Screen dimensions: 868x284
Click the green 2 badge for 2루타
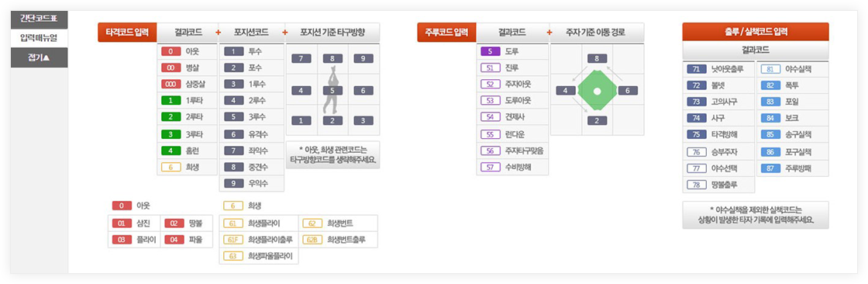coord(171,118)
